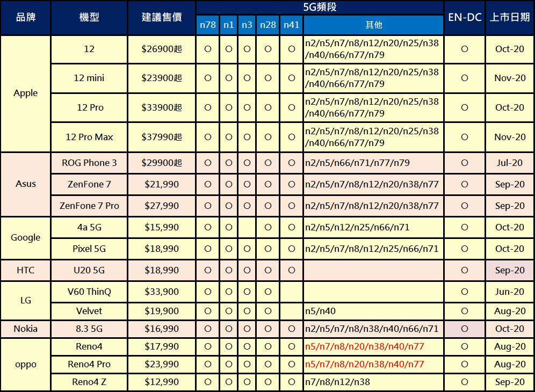This screenshot has height=392, width=535.
Task: Click the 機型 column header
Action: point(89,18)
